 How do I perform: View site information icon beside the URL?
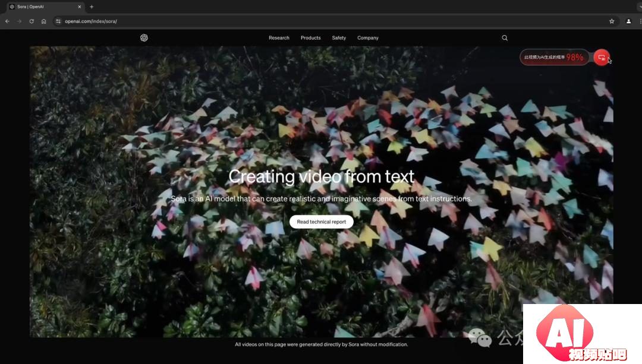coord(58,21)
